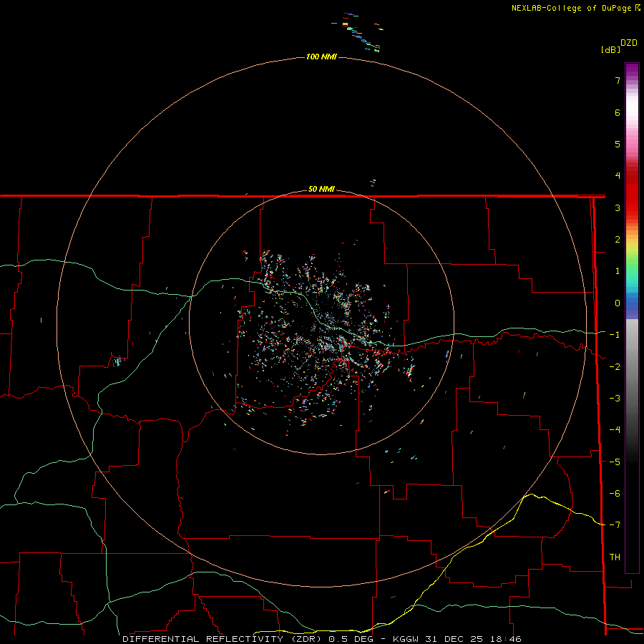Select the 100 NMI range ring label
Image resolution: width=644 pixels, height=644 pixels.
[x=321, y=57]
